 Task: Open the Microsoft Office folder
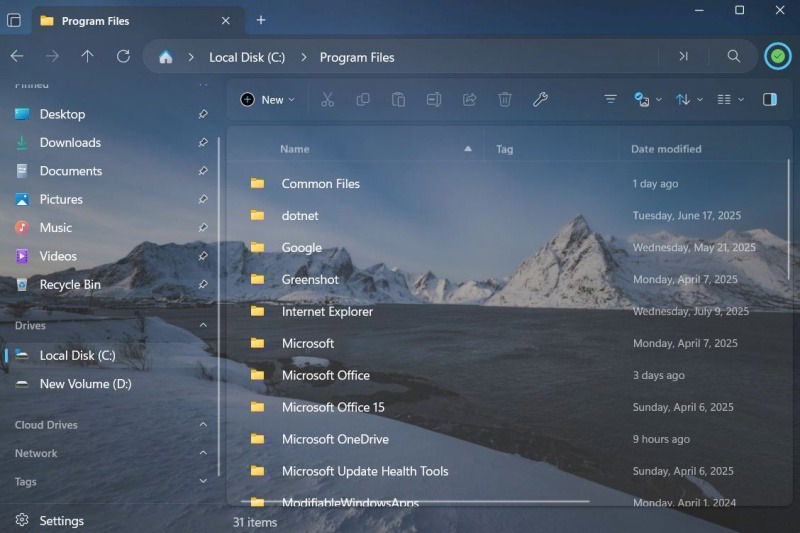pos(325,375)
